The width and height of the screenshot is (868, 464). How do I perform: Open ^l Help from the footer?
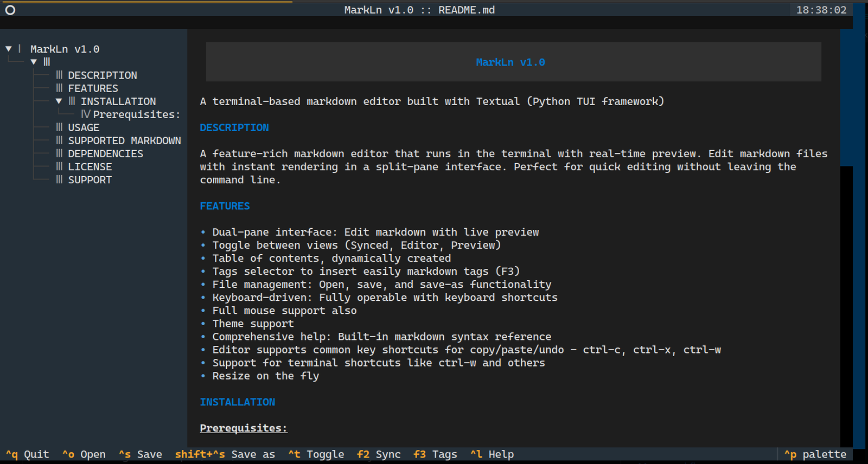[492, 454]
